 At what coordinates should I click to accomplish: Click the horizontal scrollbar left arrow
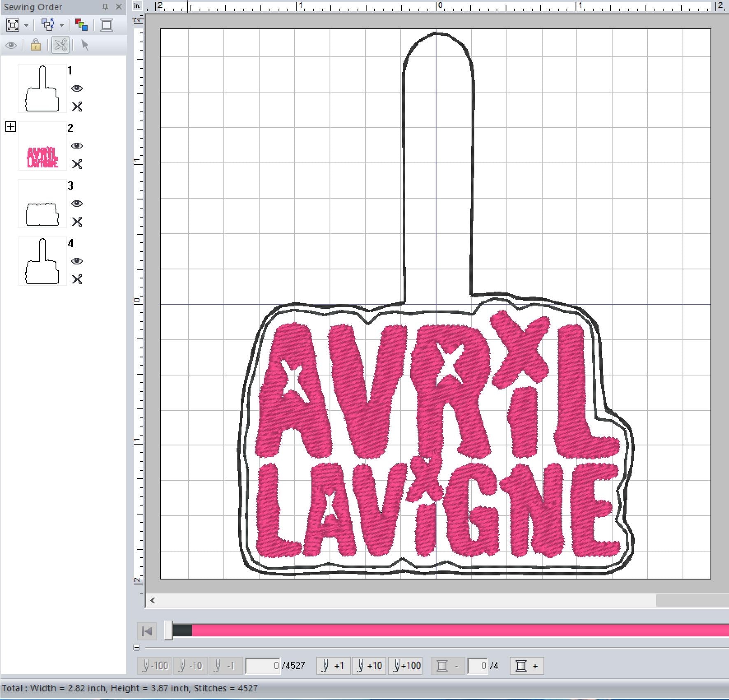153,600
